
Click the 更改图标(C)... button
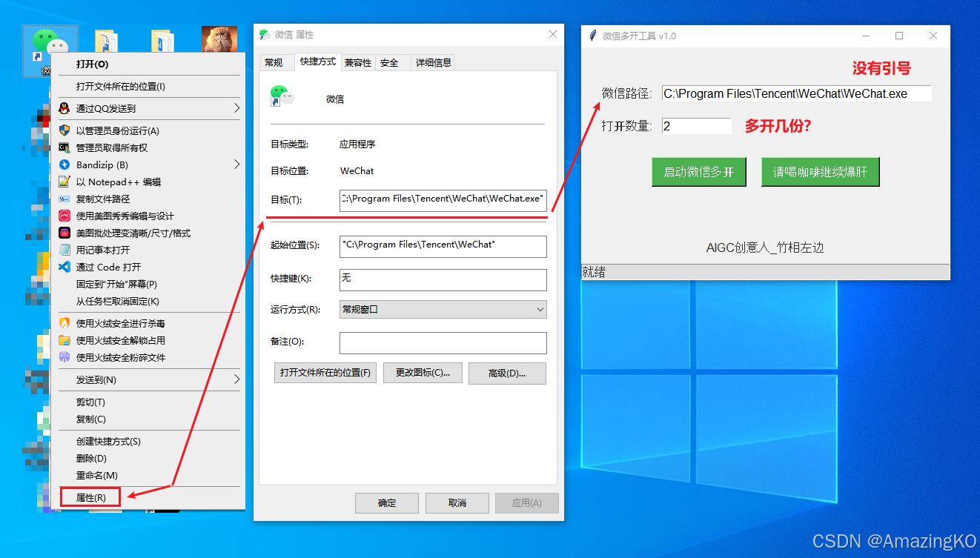point(423,373)
